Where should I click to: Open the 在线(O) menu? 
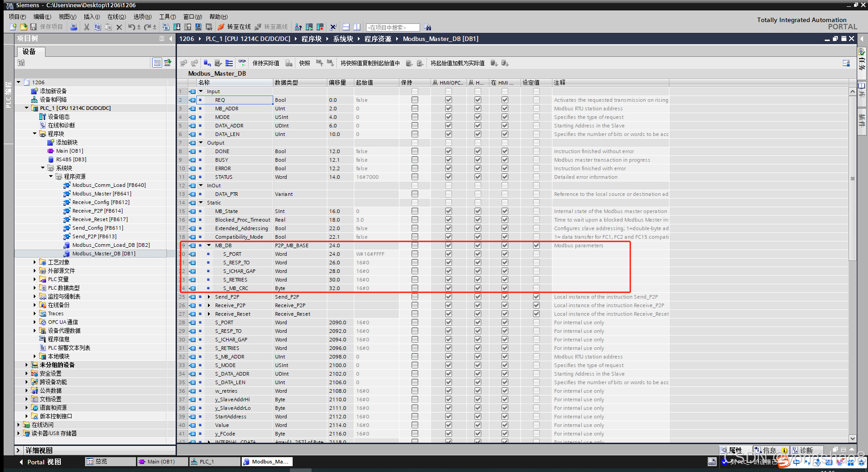pos(117,17)
